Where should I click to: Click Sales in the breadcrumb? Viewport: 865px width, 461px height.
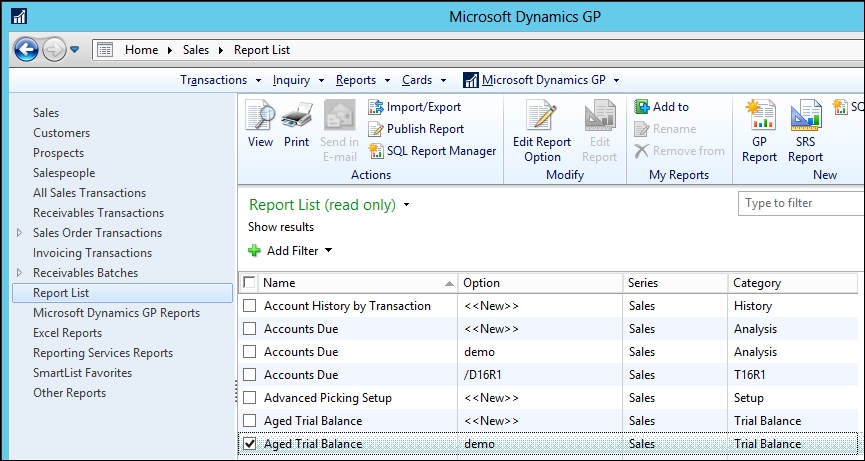[x=196, y=50]
